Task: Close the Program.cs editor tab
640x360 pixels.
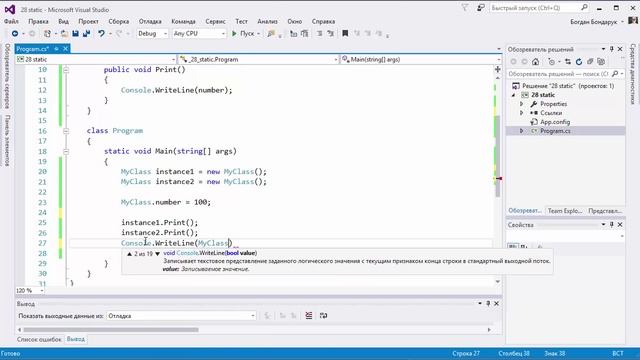Action: [65, 49]
